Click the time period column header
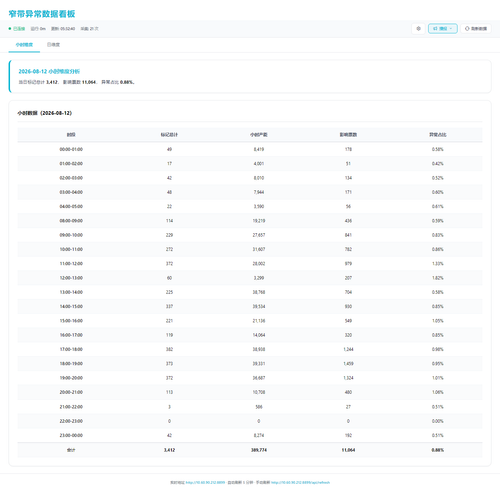Screen dimensions: 500x491 [x=71, y=135]
